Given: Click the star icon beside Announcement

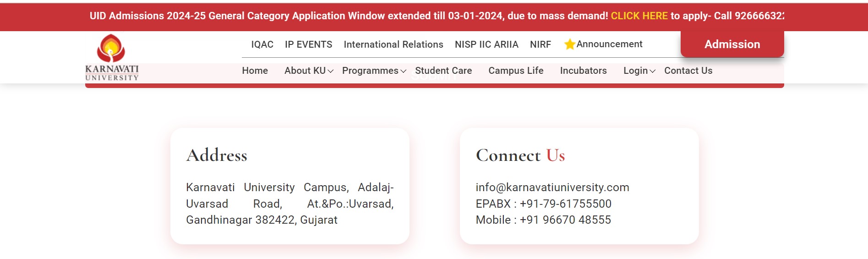Looking at the screenshot, I should [569, 44].
